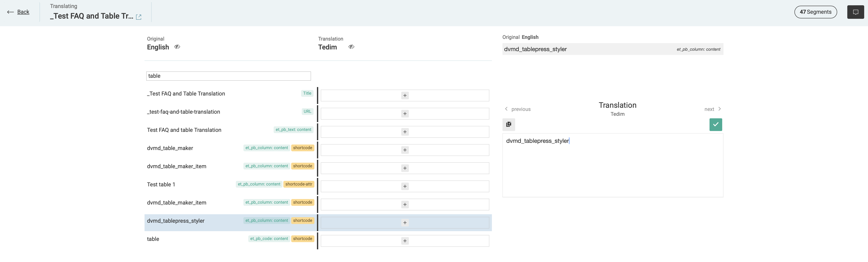Open the comments panel icon

click(x=856, y=12)
